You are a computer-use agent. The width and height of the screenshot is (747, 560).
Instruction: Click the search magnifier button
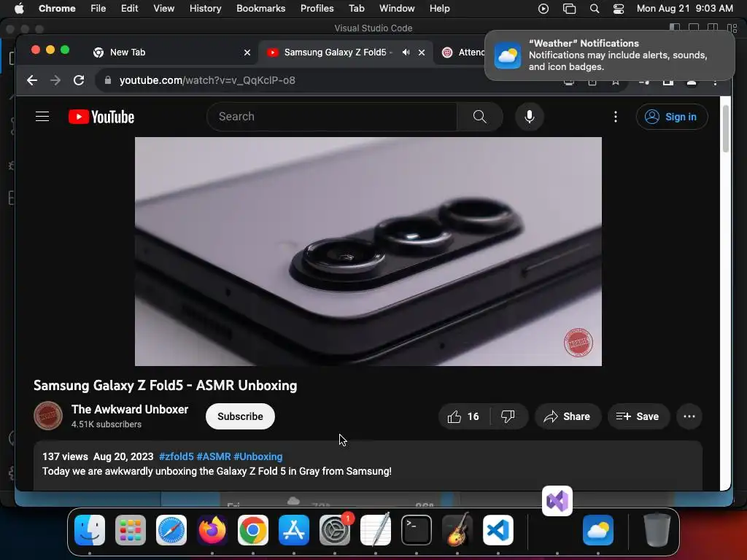click(480, 117)
